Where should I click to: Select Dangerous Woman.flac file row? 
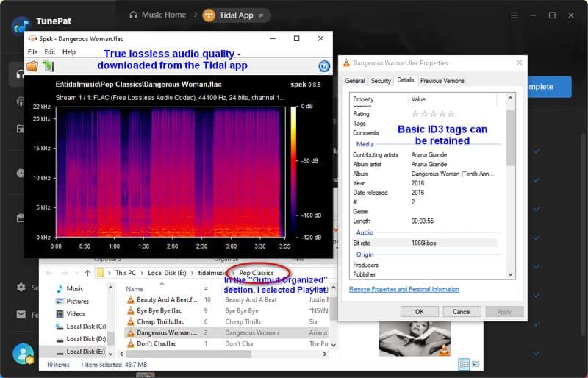[227, 332]
